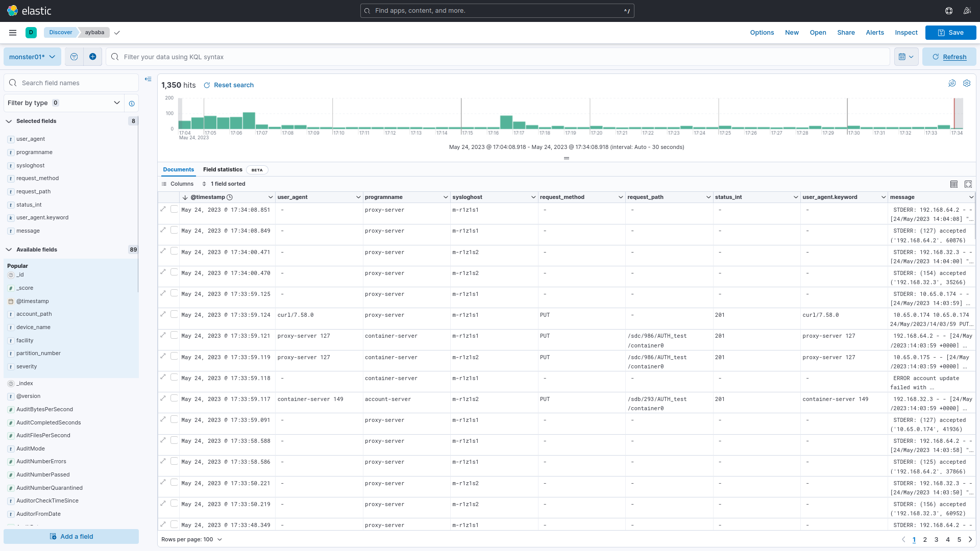Expand first document row details
Image resolution: width=980 pixels, height=551 pixels.
[163, 209]
